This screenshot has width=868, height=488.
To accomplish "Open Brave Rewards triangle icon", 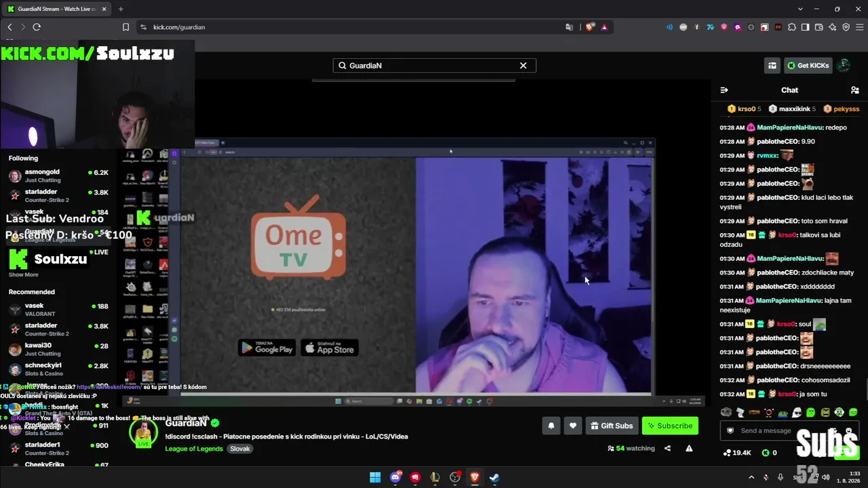I will point(604,27).
